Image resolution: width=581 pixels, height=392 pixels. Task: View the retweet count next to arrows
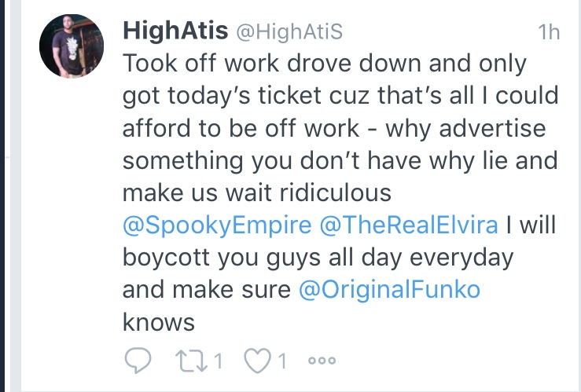tap(219, 361)
